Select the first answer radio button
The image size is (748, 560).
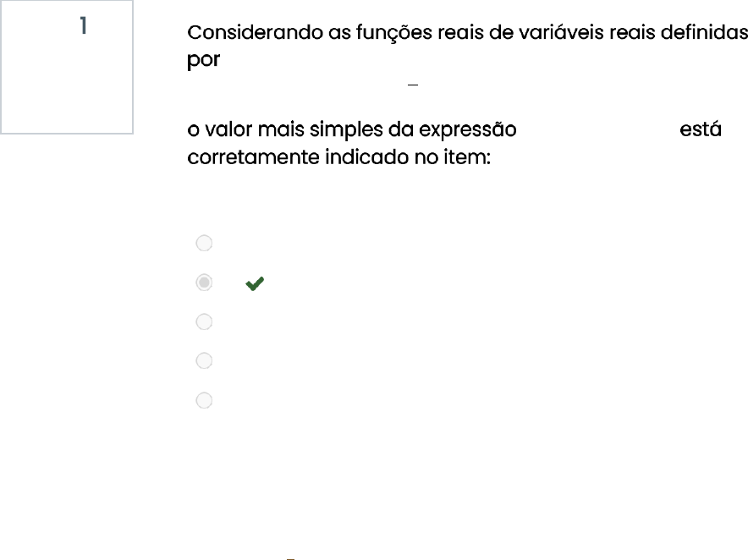[204, 244]
